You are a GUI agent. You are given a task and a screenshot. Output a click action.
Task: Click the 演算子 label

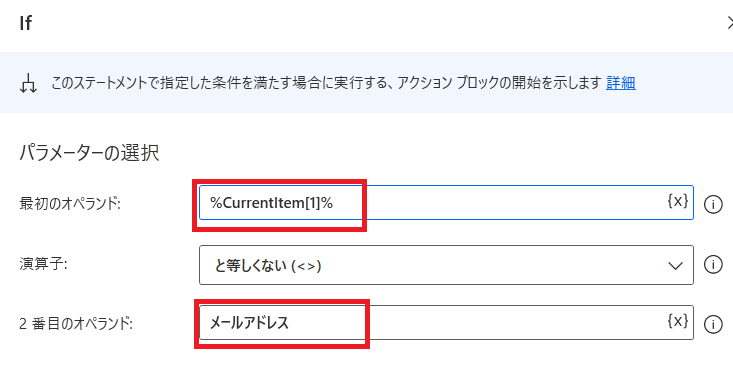click(x=43, y=264)
